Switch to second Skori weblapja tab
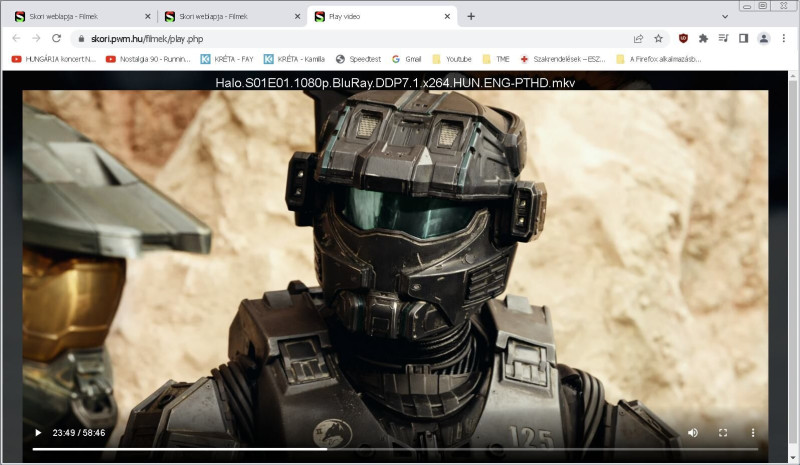Viewport: 800px width, 465px height. pos(233,16)
